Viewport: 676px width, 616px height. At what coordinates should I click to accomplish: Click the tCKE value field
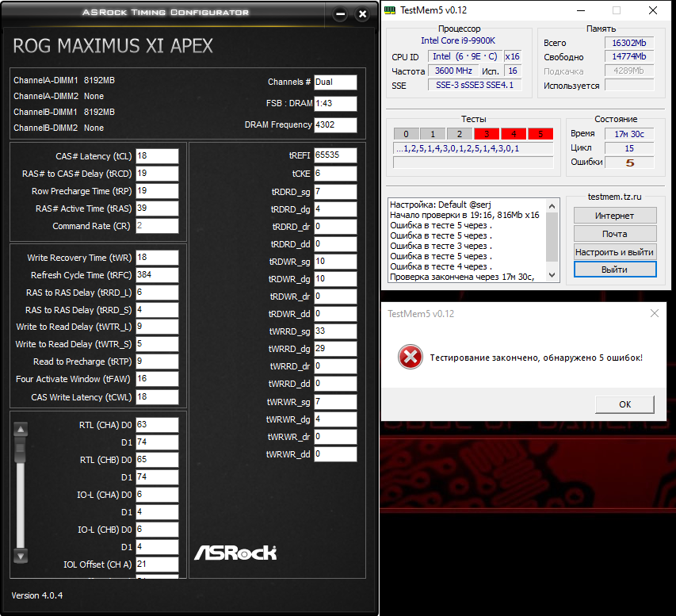click(x=335, y=174)
